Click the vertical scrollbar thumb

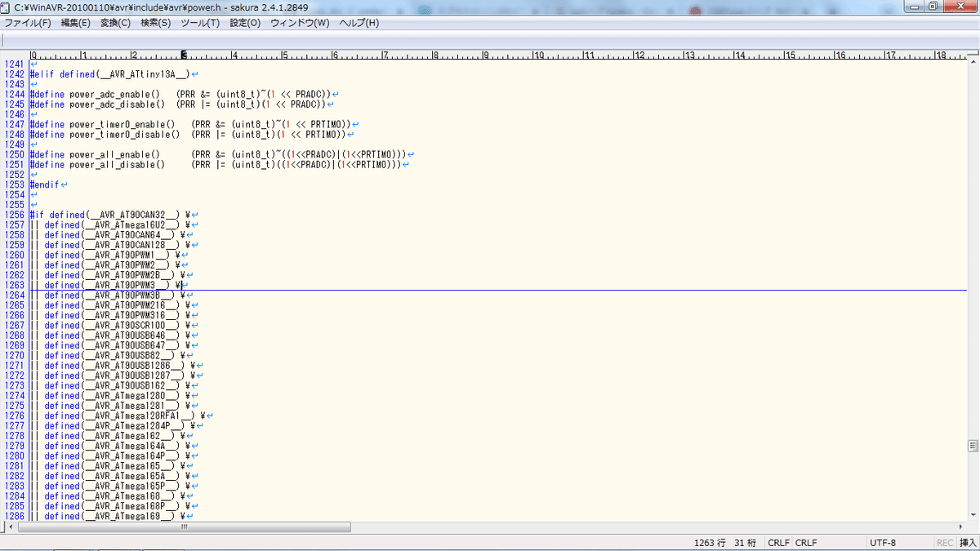pos(973,446)
